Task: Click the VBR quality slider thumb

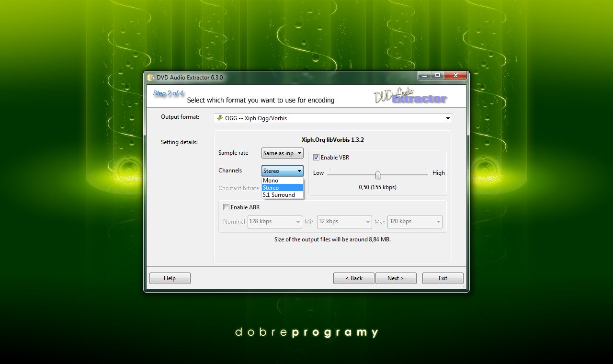Action: pyautogui.click(x=378, y=175)
